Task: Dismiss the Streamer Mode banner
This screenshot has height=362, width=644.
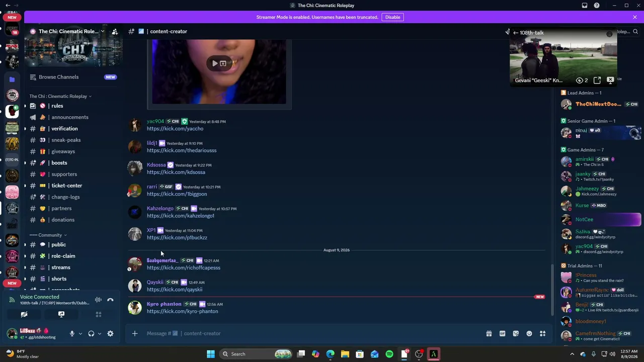Action: 635,17
